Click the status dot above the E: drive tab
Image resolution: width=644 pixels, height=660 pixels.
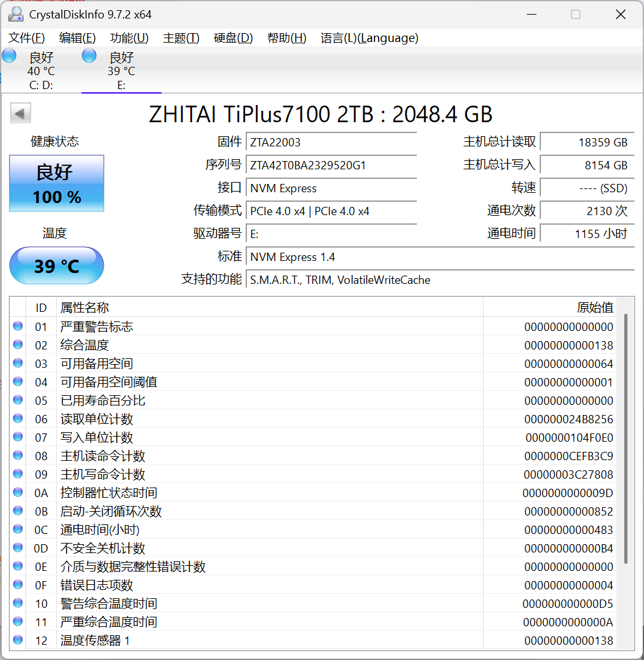pyautogui.click(x=89, y=55)
